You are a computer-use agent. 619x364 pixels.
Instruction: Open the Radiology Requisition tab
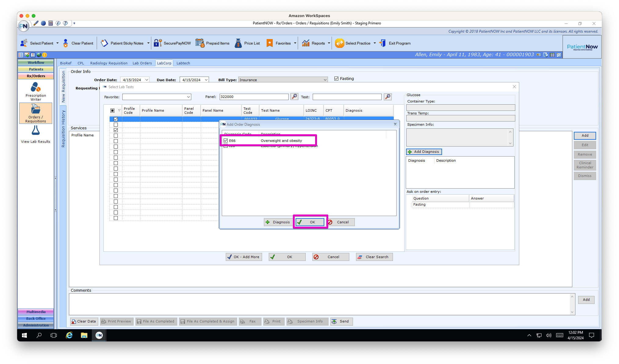(109, 63)
